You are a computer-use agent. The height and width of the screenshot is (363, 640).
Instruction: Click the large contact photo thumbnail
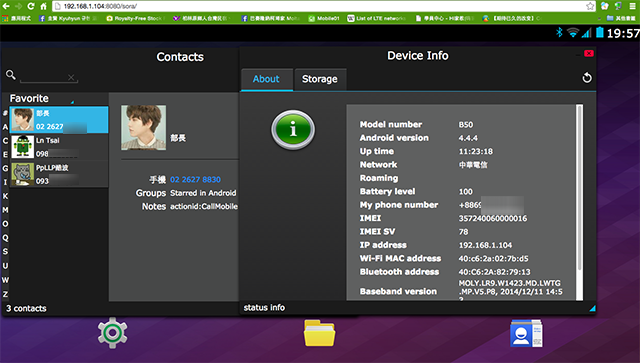(143, 127)
